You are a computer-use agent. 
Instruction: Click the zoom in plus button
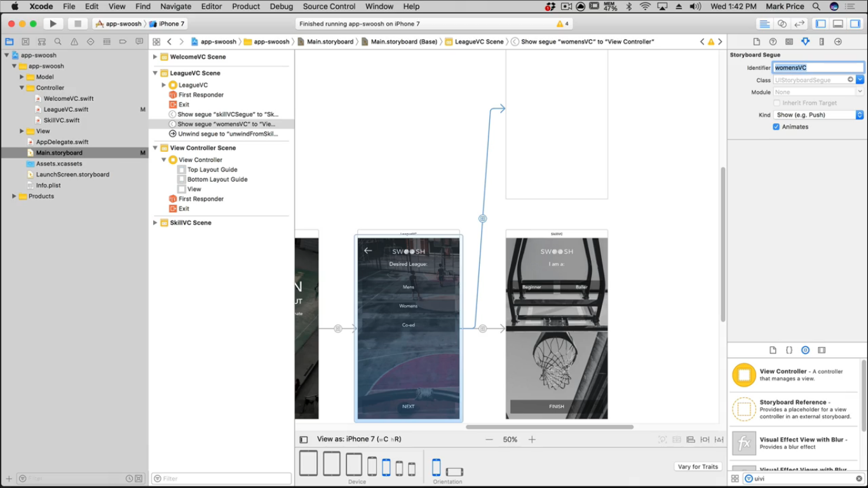[532, 440]
